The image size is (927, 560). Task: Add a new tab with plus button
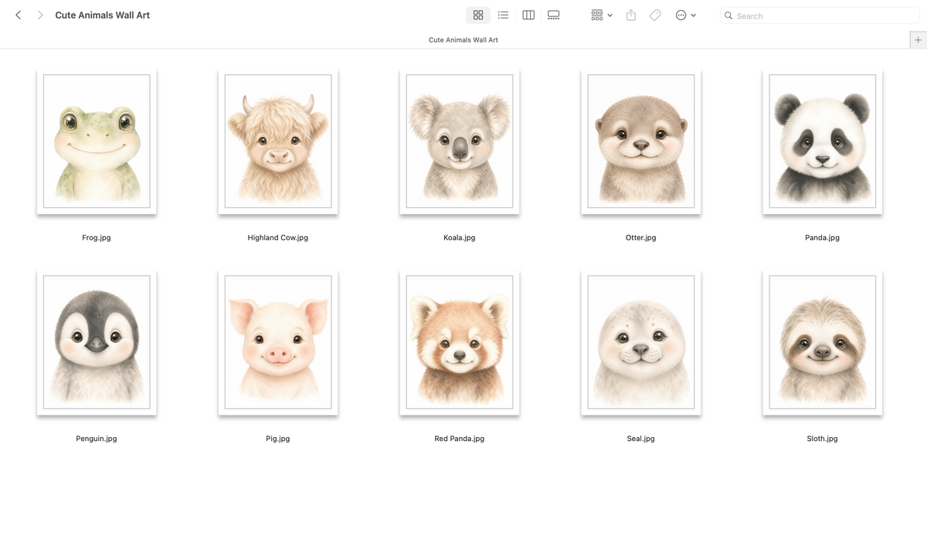click(x=918, y=39)
